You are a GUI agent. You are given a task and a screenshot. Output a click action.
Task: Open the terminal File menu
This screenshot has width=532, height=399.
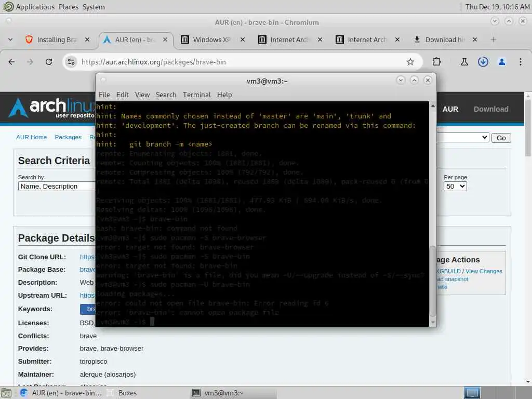coord(104,95)
